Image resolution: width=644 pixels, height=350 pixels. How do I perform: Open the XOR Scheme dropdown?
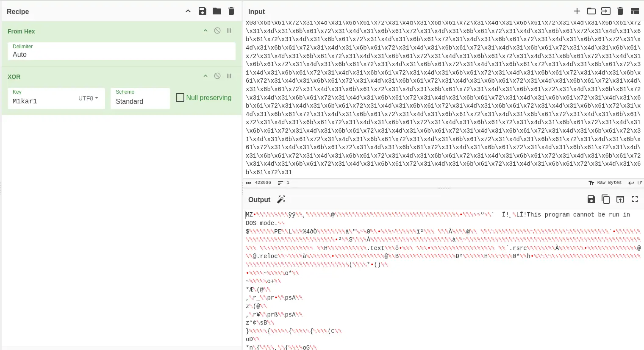pyautogui.click(x=140, y=101)
